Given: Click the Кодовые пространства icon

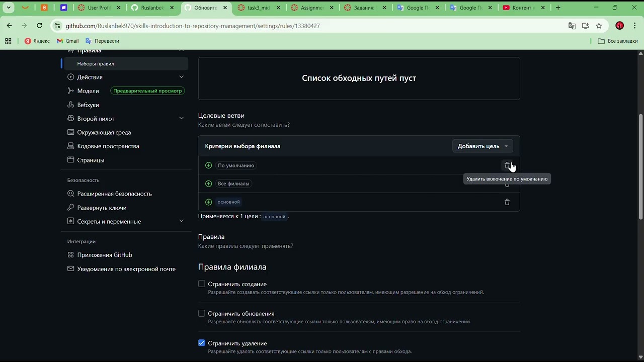Looking at the screenshot, I should [71, 146].
